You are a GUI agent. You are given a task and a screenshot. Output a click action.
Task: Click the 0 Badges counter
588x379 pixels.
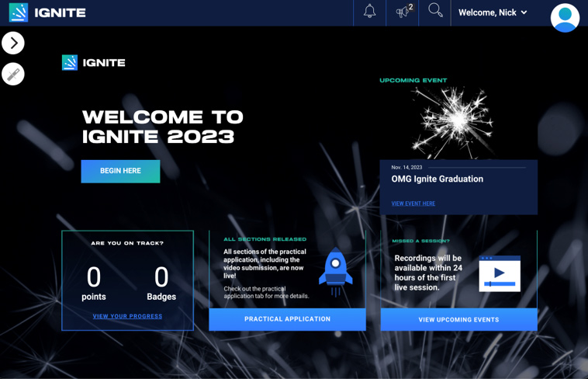click(x=161, y=283)
